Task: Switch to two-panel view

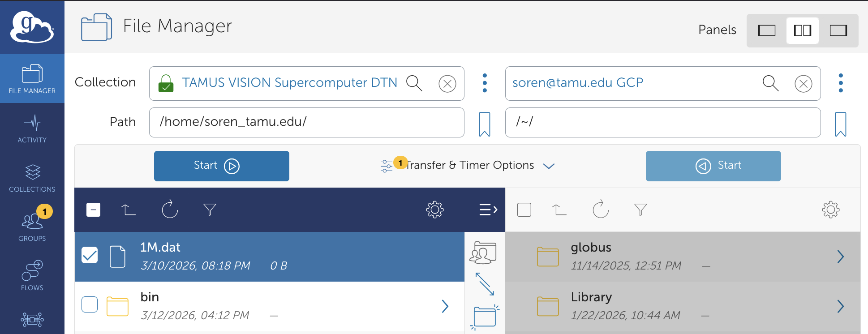Action: pos(803,30)
